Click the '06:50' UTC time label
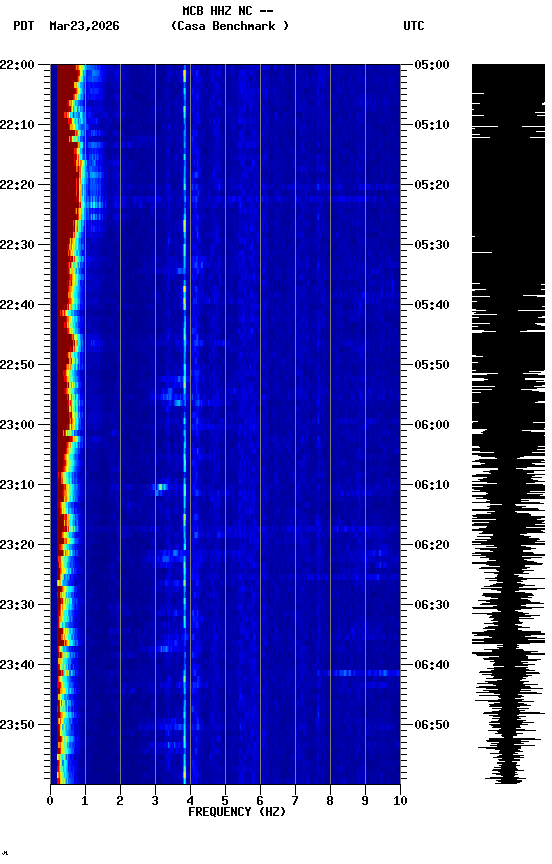The height and width of the screenshot is (864, 552). (432, 725)
